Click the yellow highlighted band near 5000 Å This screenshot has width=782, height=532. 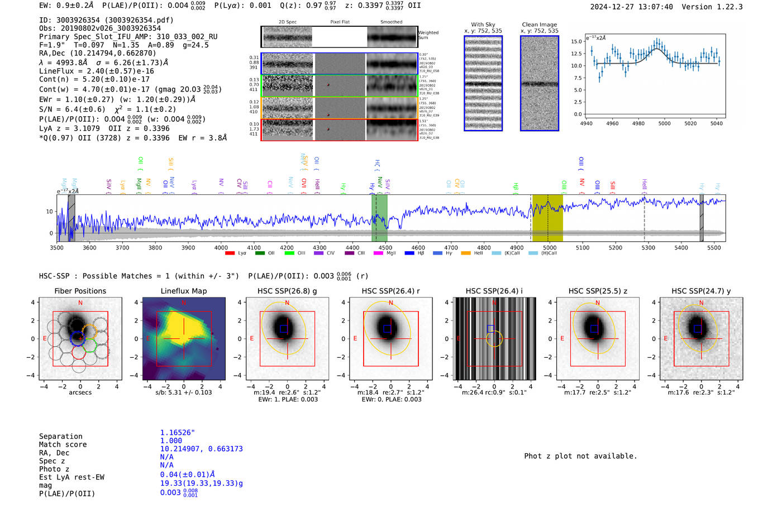[x=547, y=218]
